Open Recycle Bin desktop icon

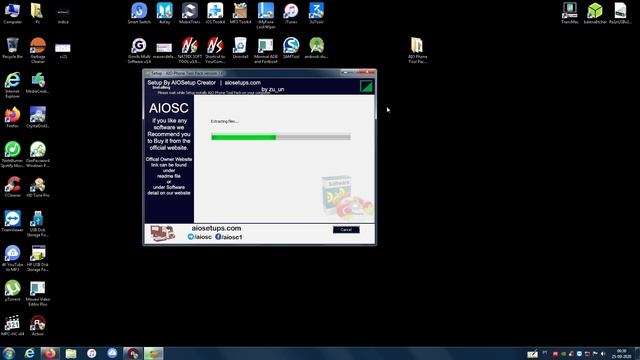pos(12,48)
